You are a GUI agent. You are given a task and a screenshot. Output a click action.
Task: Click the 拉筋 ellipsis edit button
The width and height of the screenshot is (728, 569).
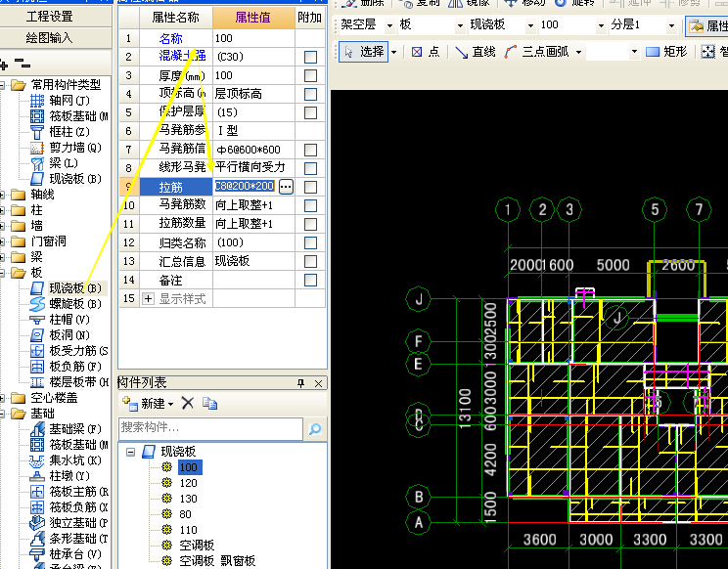pyautogui.click(x=286, y=187)
